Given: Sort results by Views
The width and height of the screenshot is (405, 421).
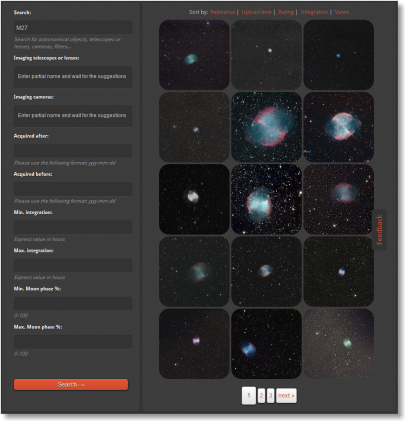Looking at the screenshot, I should point(342,12).
